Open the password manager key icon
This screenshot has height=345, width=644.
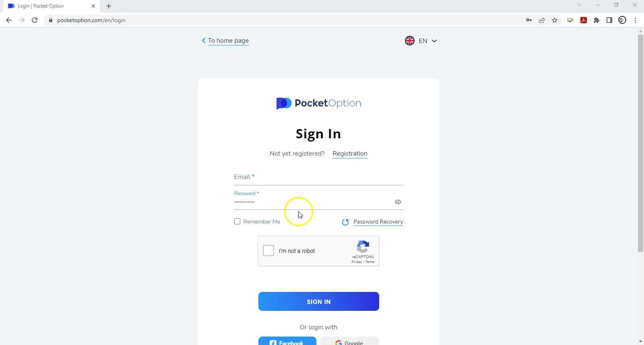[x=528, y=20]
